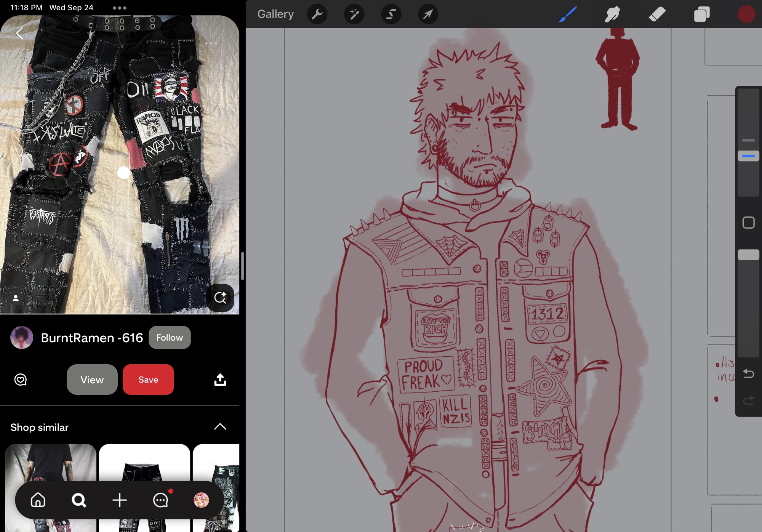Open the dark red color swatch
This screenshot has height=532, width=762.
click(x=746, y=14)
